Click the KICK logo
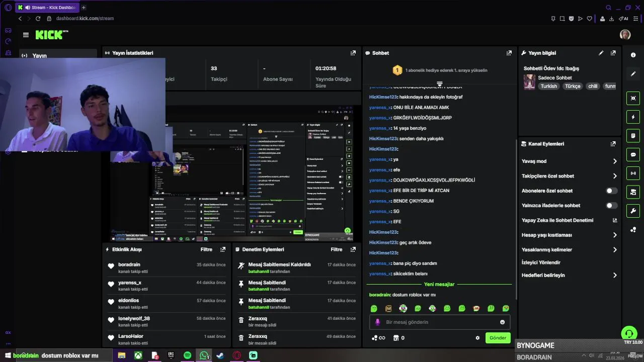The height and width of the screenshot is (362, 644). coord(51,35)
